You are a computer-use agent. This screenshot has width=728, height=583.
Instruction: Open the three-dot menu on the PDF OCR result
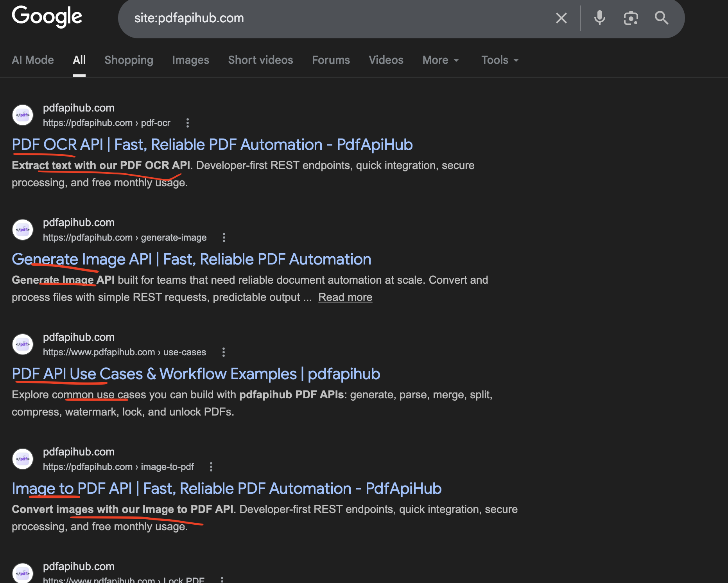tap(187, 123)
